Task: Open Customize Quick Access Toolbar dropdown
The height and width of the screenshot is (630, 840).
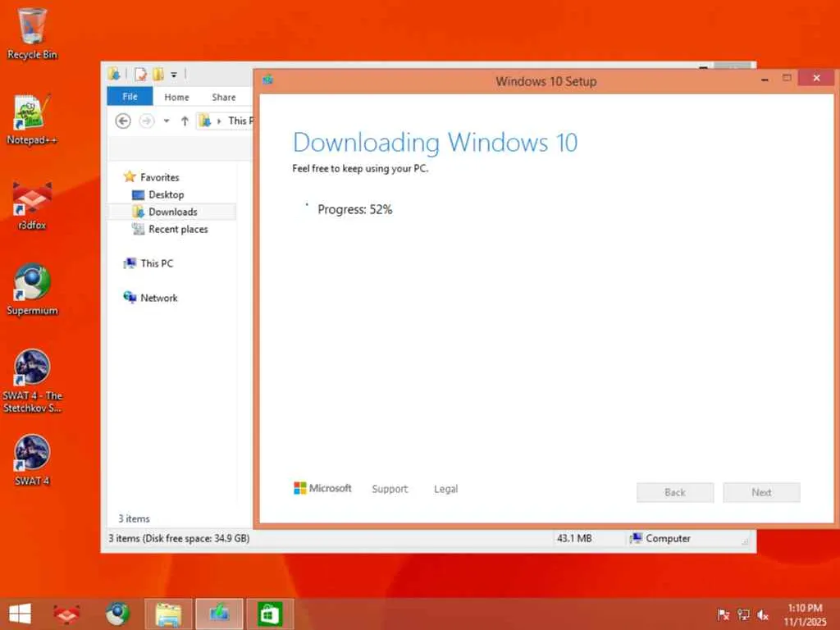Action: (x=174, y=75)
